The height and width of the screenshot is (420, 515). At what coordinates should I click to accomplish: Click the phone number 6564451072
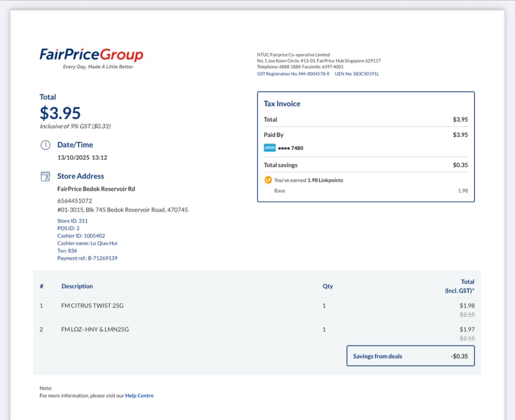tap(75, 201)
